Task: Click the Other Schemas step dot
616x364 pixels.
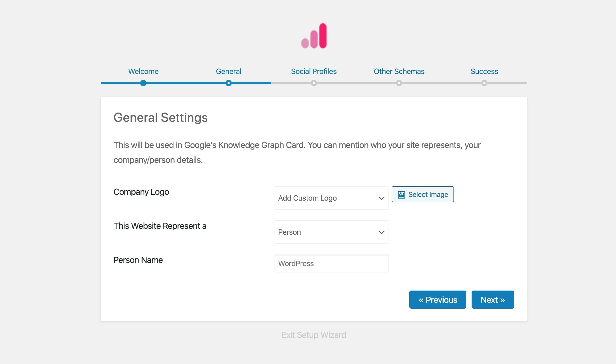Action: [x=399, y=83]
